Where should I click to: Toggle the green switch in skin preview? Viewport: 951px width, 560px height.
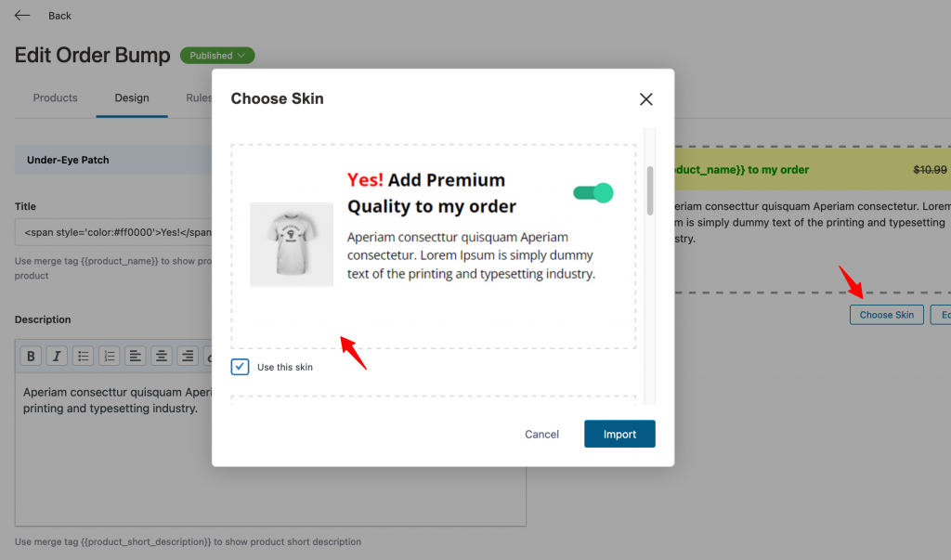coord(593,193)
